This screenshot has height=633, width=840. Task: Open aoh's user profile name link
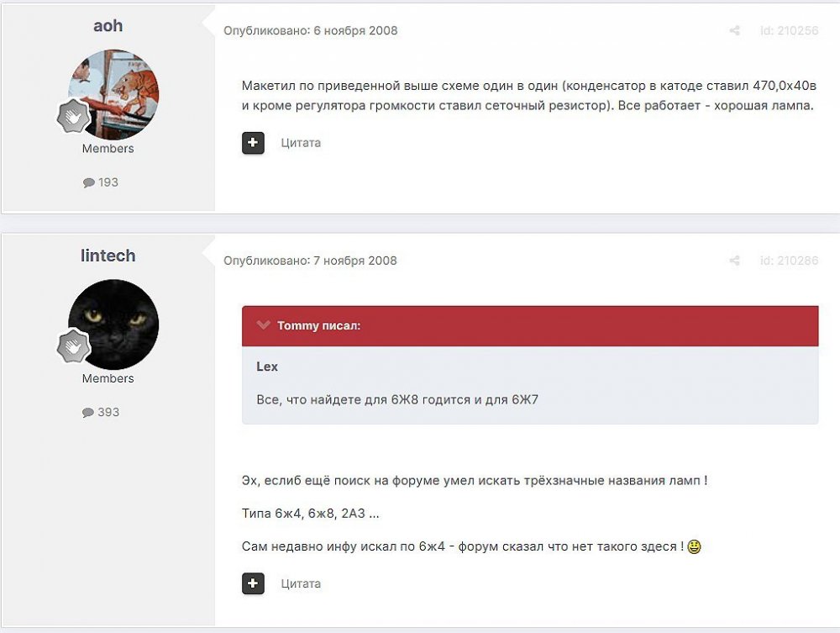(x=108, y=25)
